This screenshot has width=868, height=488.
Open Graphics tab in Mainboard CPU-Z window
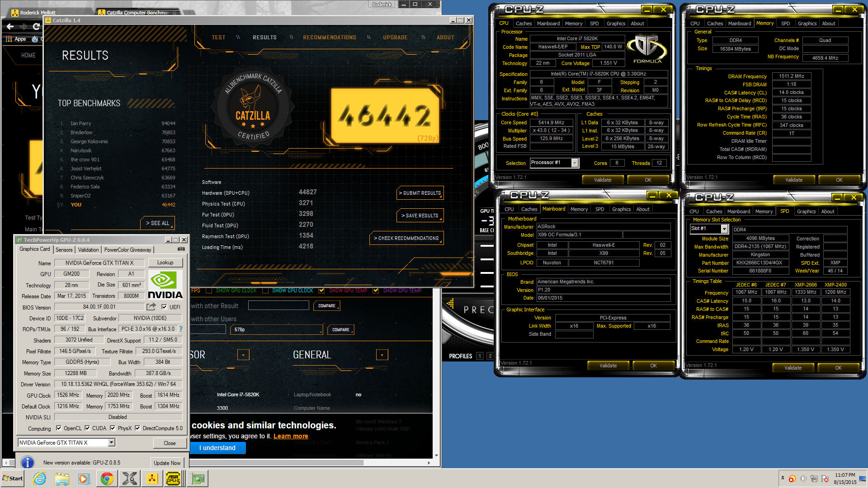(x=621, y=209)
